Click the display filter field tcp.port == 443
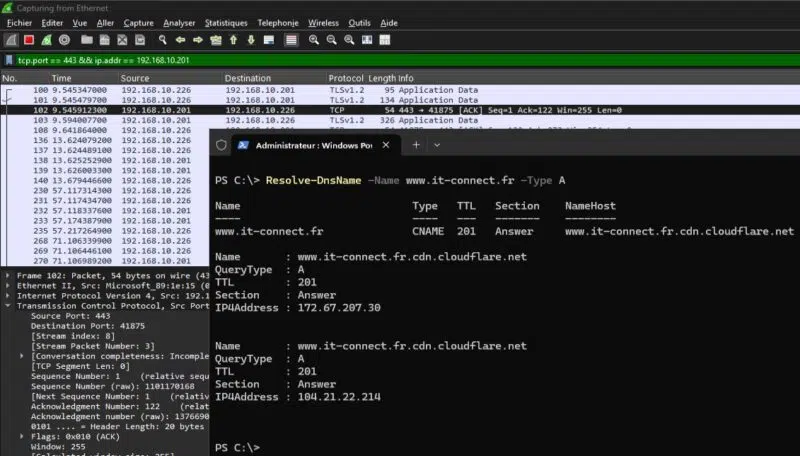The image size is (800, 456). [x=406, y=60]
